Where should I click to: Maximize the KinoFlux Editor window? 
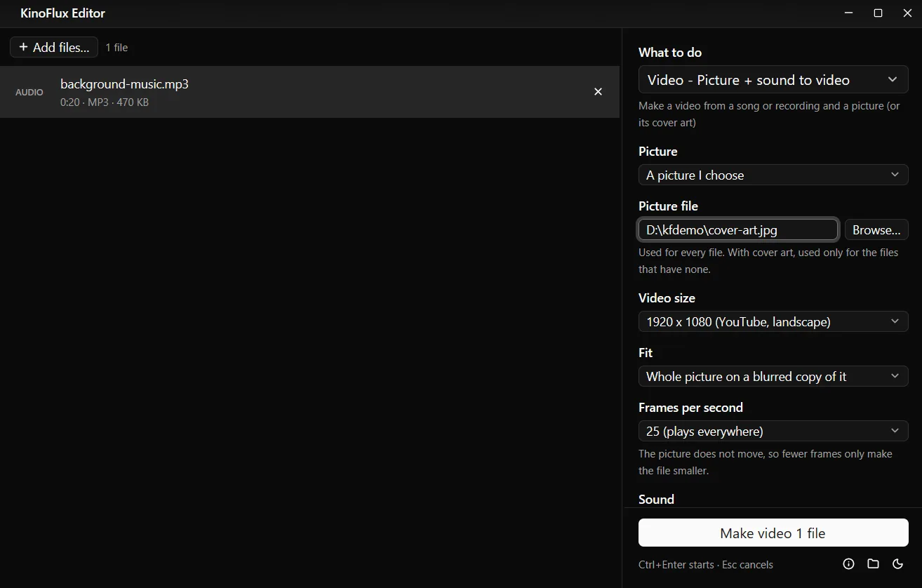click(878, 13)
